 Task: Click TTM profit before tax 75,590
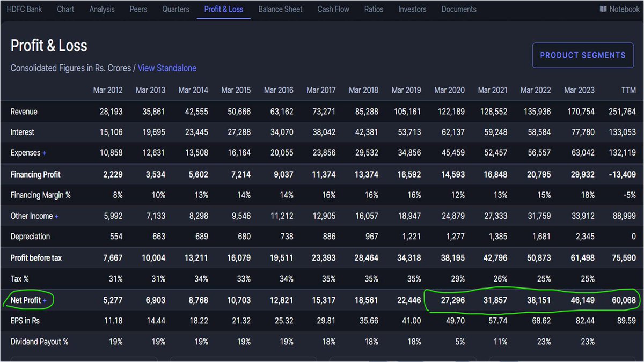pos(623,258)
